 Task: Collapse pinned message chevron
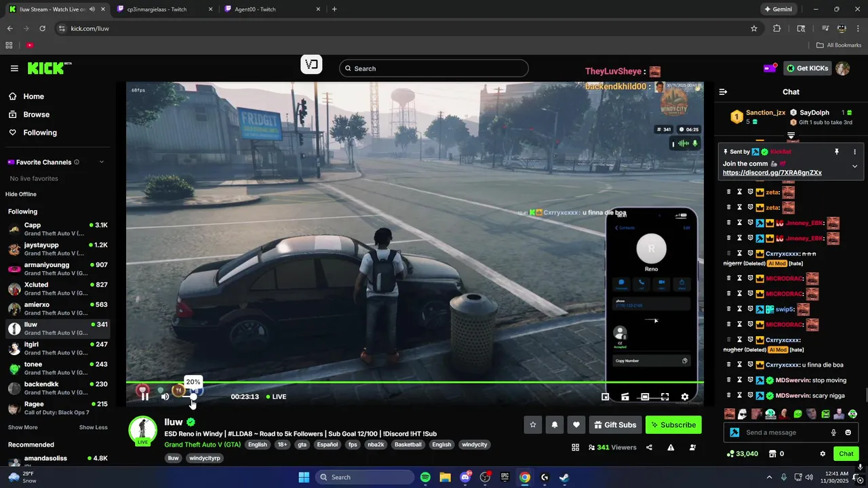coord(854,166)
